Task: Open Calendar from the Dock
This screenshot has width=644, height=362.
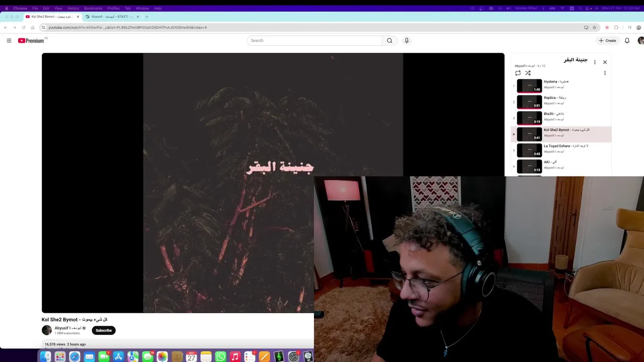Action: (191, 356)
